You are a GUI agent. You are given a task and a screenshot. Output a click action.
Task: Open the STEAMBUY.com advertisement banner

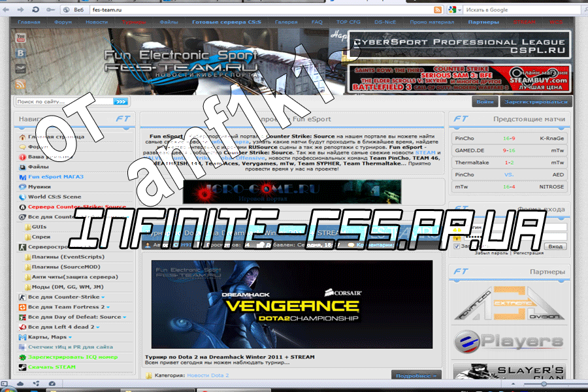tap(459, 79)
